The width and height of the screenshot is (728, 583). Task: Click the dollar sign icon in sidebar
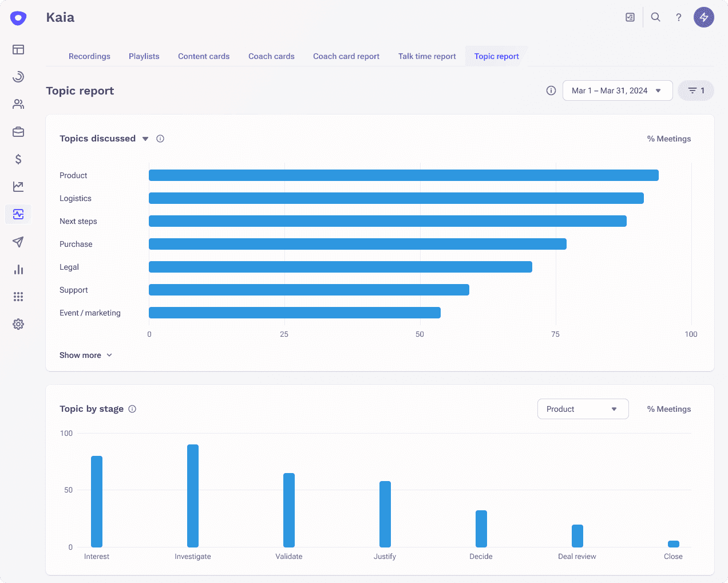pyautogui.click(x=18, y=159)
